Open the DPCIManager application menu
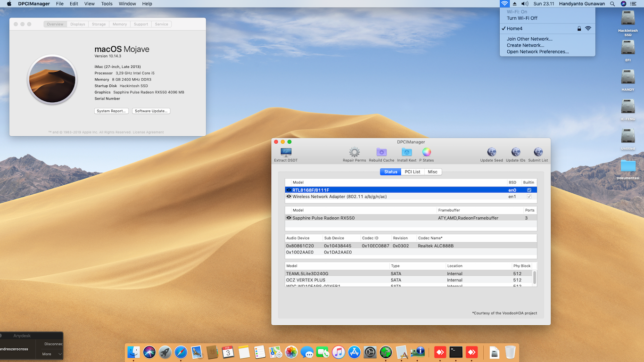 point(33,4)
